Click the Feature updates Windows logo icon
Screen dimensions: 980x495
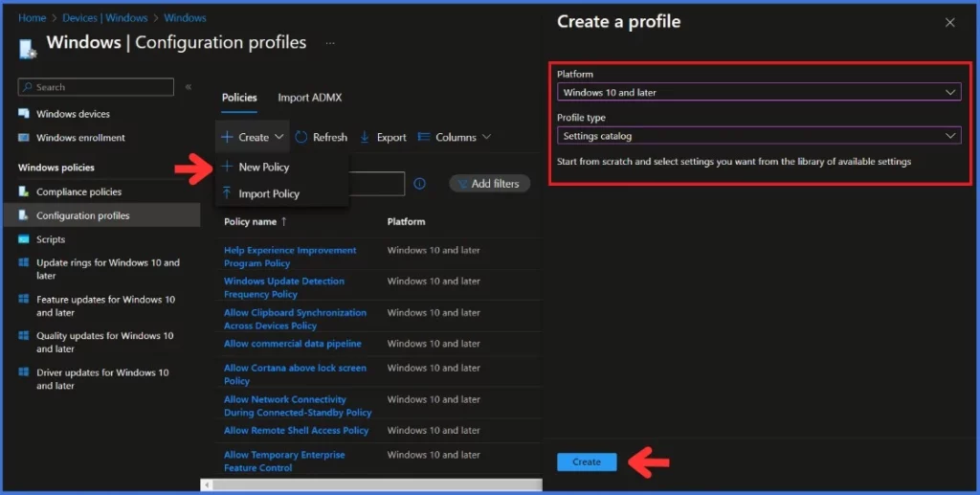24,300
